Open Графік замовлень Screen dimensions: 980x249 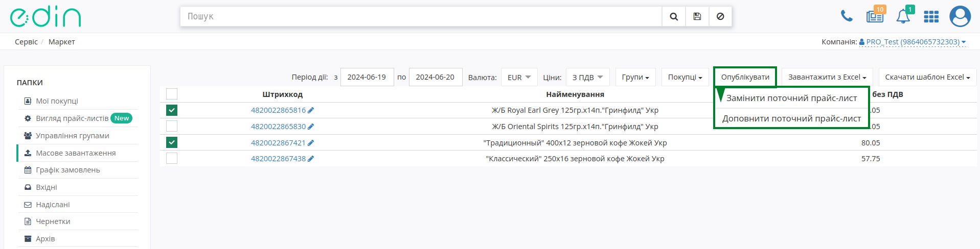(x=68, y=170)
